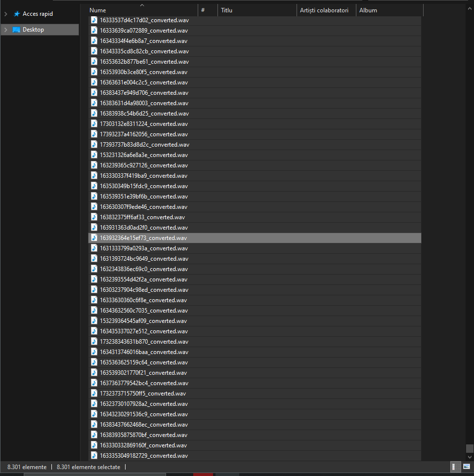The width and height of the screenshot is (474, 476).
Task: Click audio icon next to 173238343631b870_converted.wav
Action: (x=95, y=342)
